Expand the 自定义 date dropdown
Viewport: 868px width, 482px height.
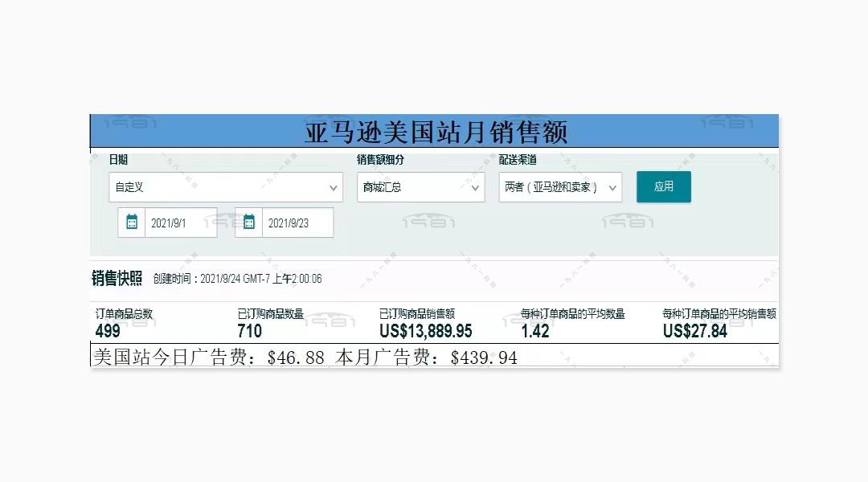226,187
